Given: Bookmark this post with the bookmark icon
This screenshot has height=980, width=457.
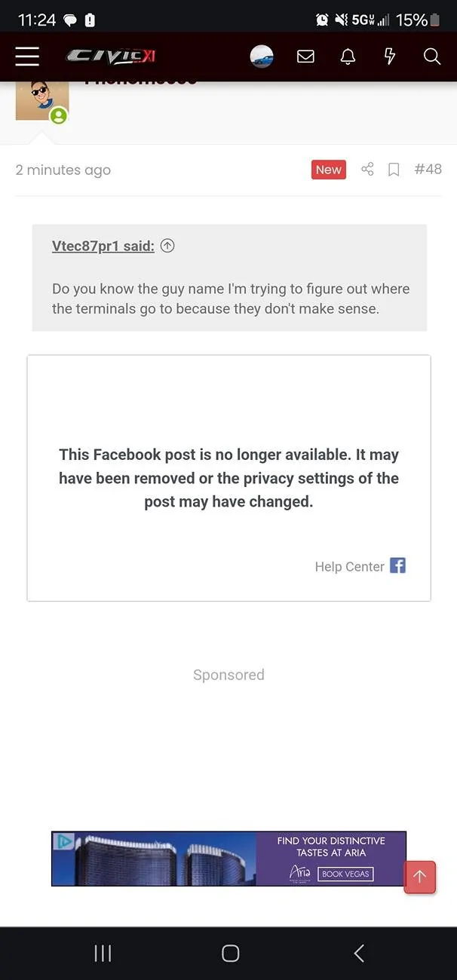Looking at the screenshot, I should tap(394, 170).
